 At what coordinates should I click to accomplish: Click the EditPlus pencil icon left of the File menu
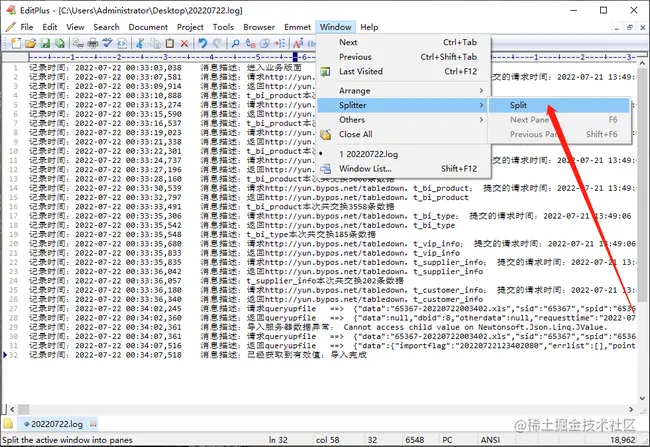pyautogui.click(x=11, y=27)
